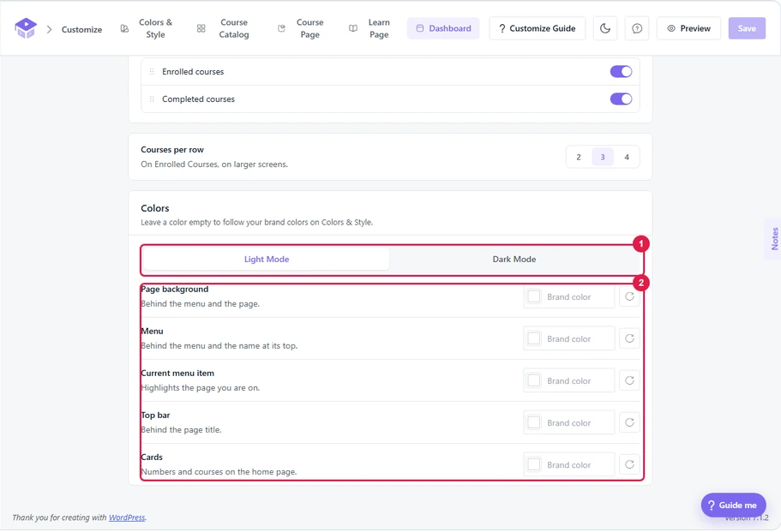Click the Preview button

coord(688,28)
